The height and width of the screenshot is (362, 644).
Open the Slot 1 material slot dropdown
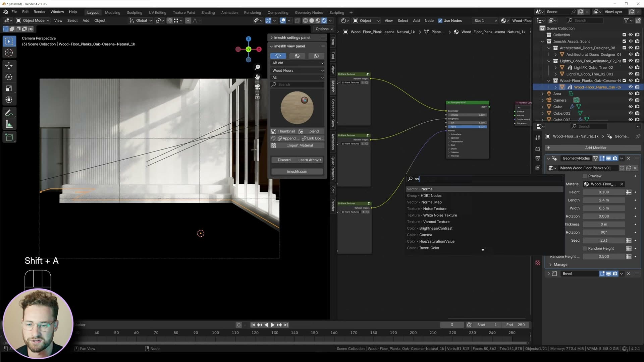(x=485, y=21)
